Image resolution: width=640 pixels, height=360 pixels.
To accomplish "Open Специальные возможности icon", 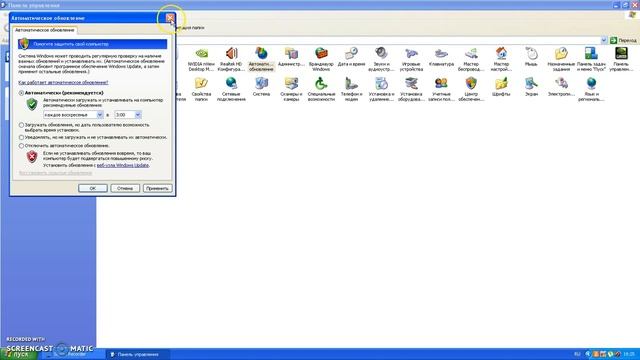I will coord(321,89).
